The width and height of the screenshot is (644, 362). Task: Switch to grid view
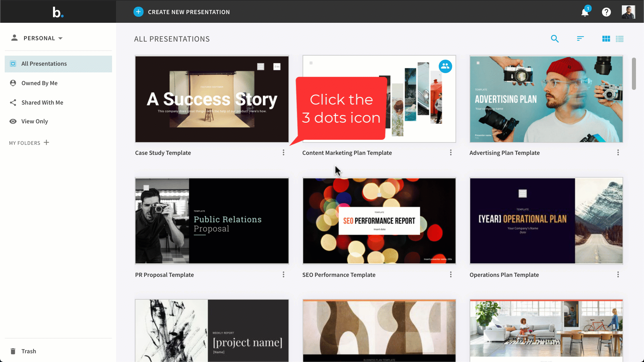pos(606,39)
